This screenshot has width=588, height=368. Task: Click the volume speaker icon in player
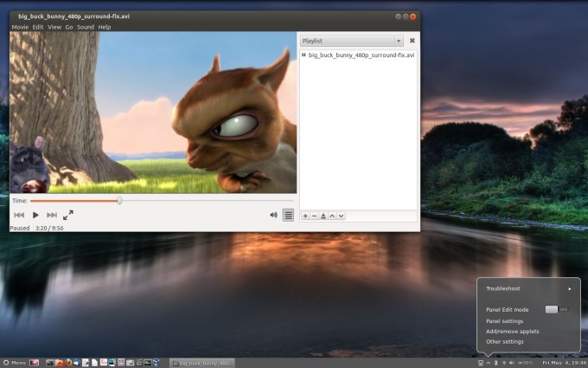pos(273,215)
